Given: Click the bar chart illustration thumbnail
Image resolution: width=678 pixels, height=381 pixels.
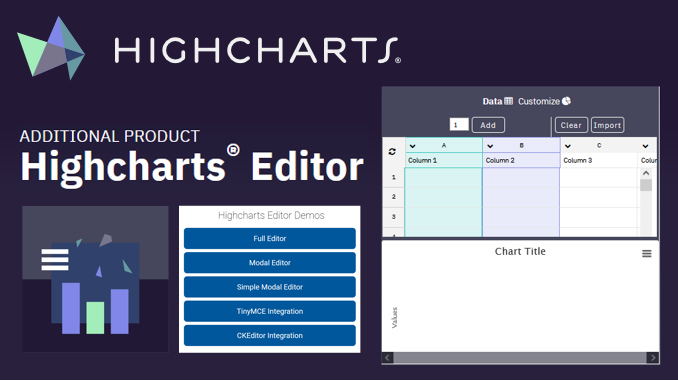Looking at the screenshot, I should tap(95, 279).
